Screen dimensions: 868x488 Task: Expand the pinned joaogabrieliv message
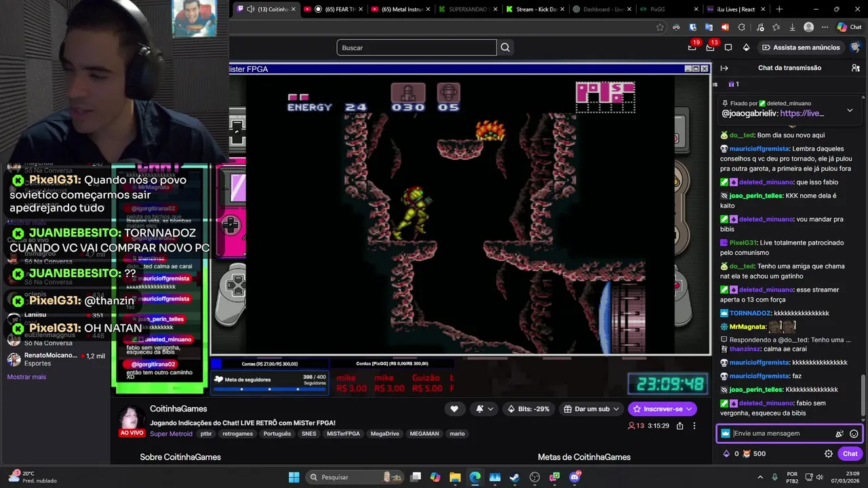pyautogui.click(x=850, y=110)
